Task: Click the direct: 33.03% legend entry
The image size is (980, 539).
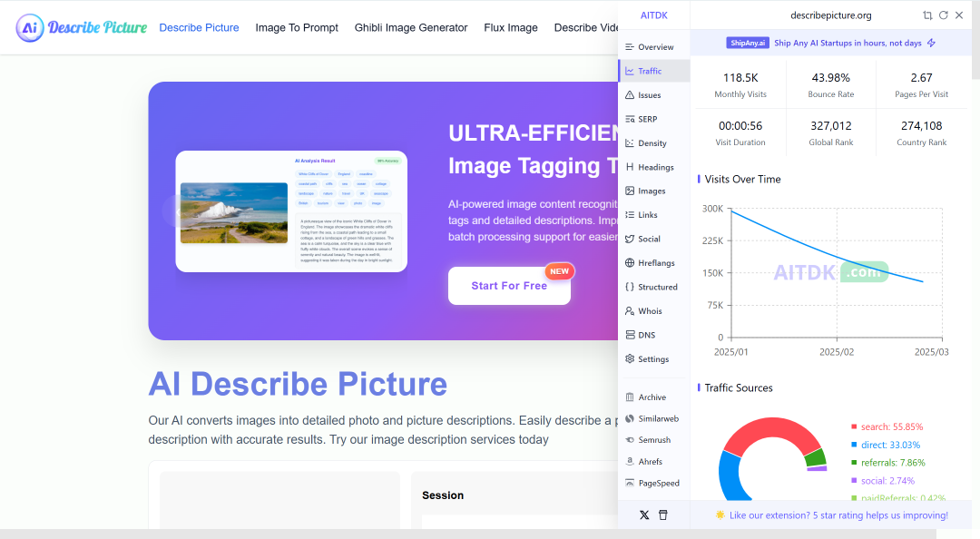Action: [x=885, y=445]
